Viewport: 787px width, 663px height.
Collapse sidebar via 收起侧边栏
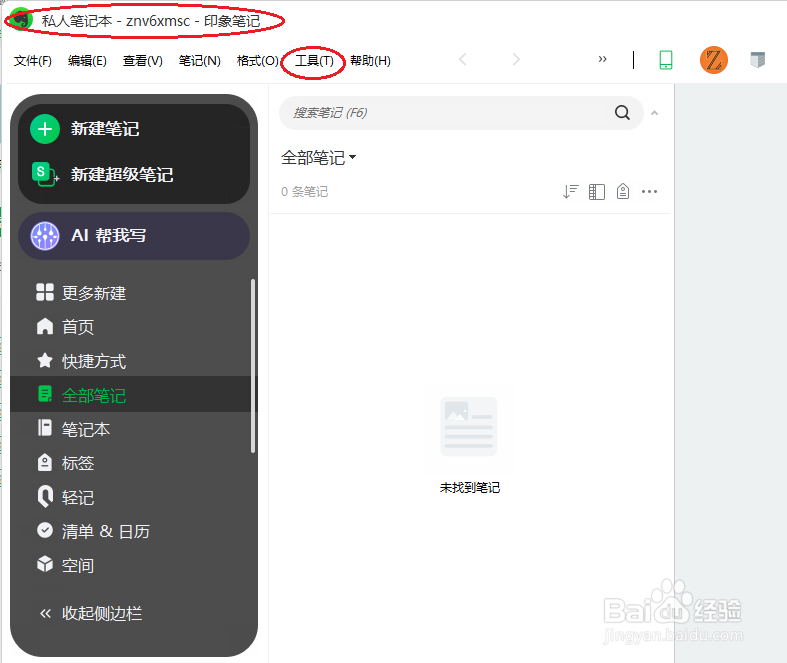(x=91, y=613)
